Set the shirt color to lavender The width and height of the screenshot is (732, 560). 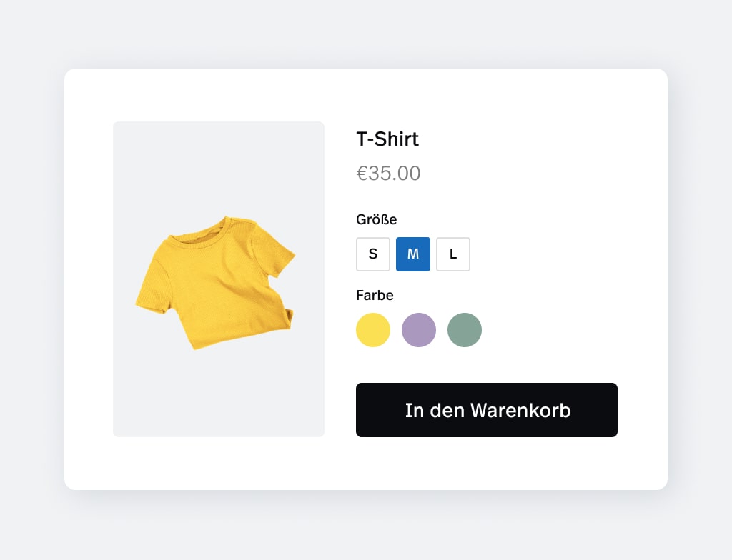tap(419, 330)
